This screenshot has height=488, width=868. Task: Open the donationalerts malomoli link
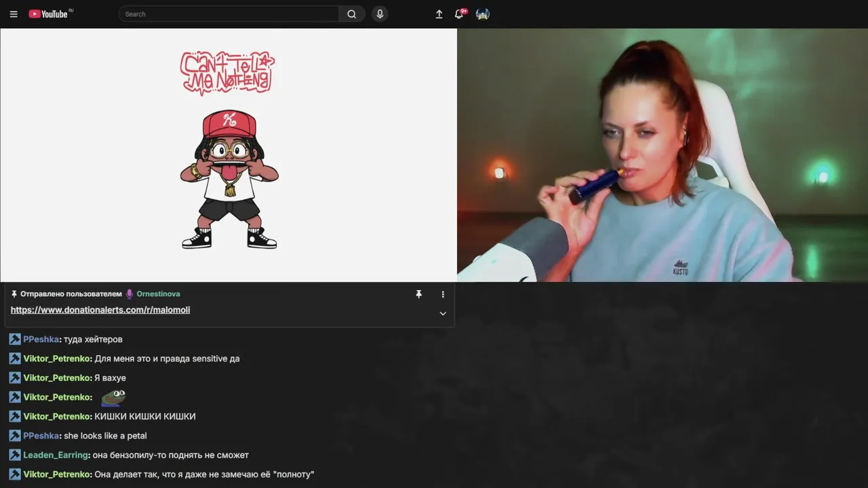pos(100,310)
